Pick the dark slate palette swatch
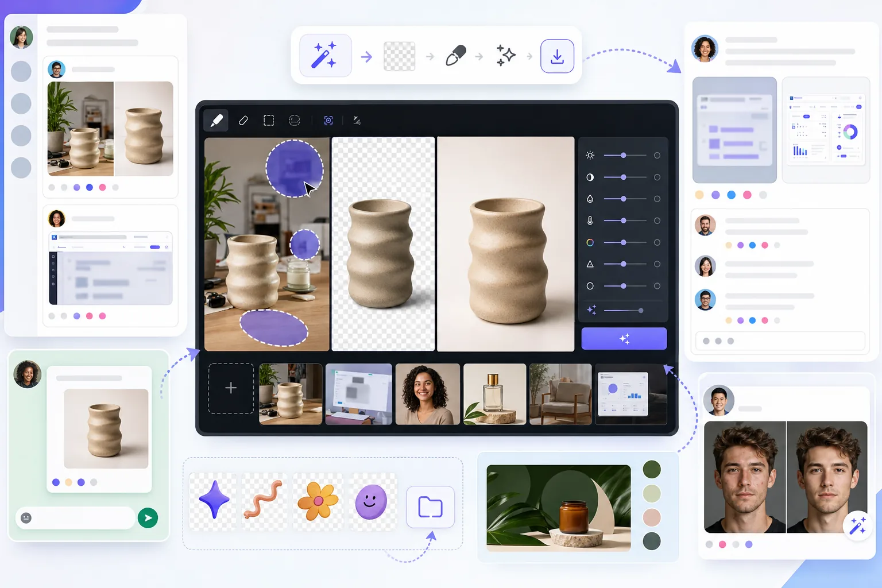 652,541
